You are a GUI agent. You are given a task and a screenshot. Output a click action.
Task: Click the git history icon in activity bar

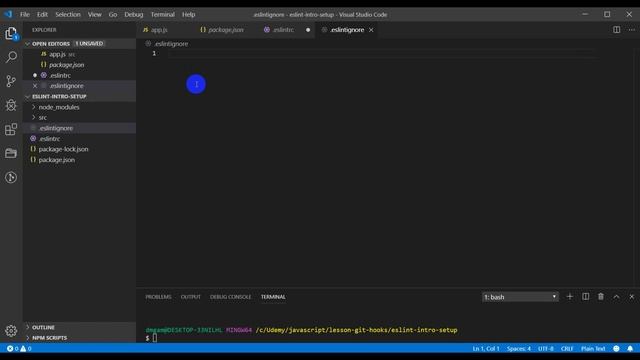(11, 177)
